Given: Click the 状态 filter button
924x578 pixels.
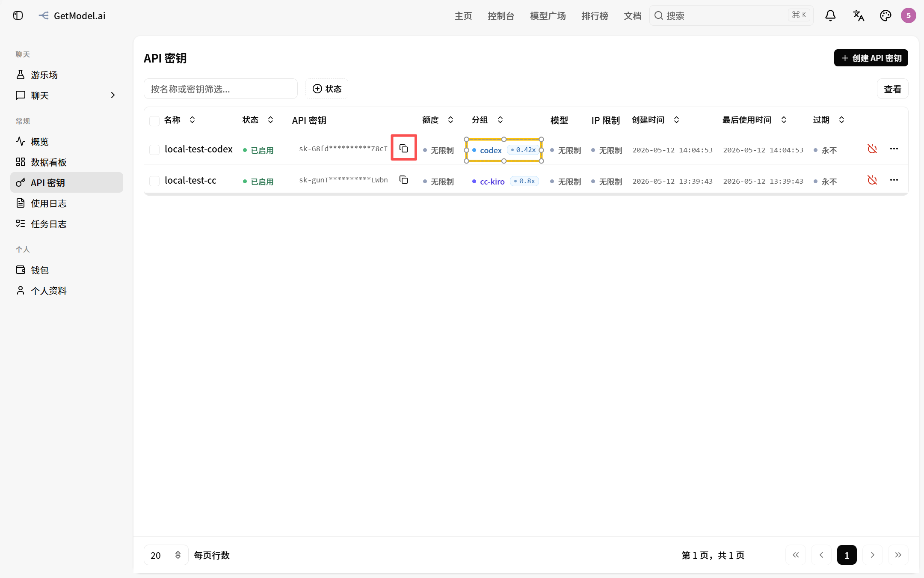Looking at the screenshot, I should [x=327, y=89].
